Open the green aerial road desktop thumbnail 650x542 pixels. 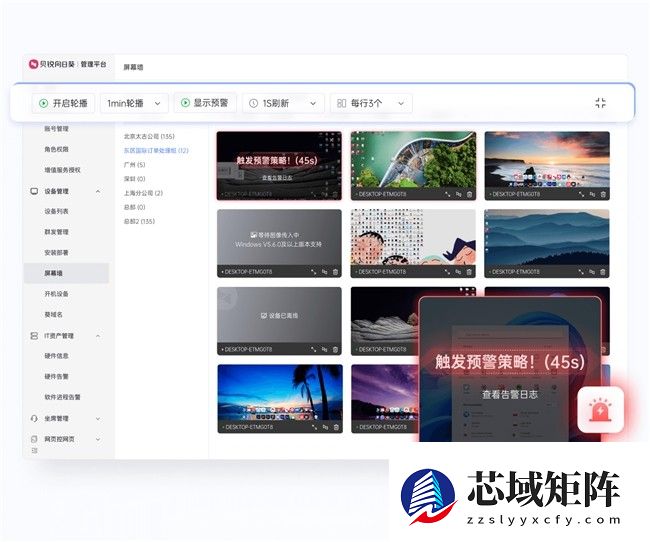pos(413,160)
